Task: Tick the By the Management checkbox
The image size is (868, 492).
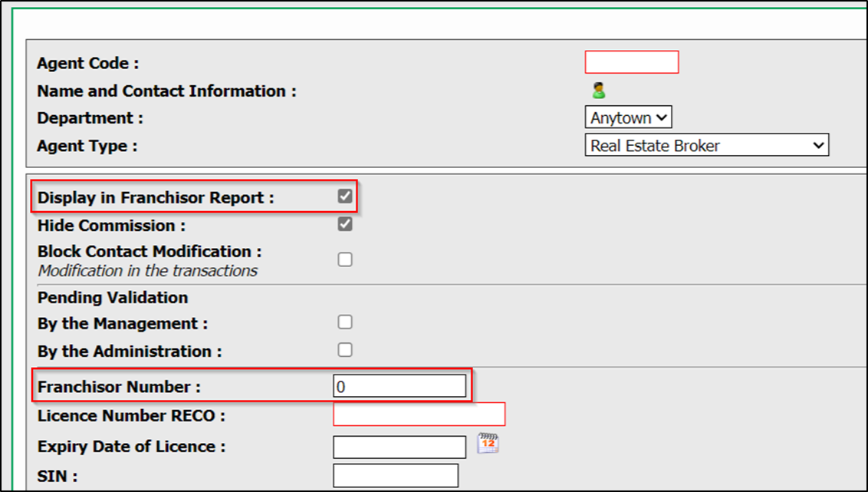Action: point(345,322)
